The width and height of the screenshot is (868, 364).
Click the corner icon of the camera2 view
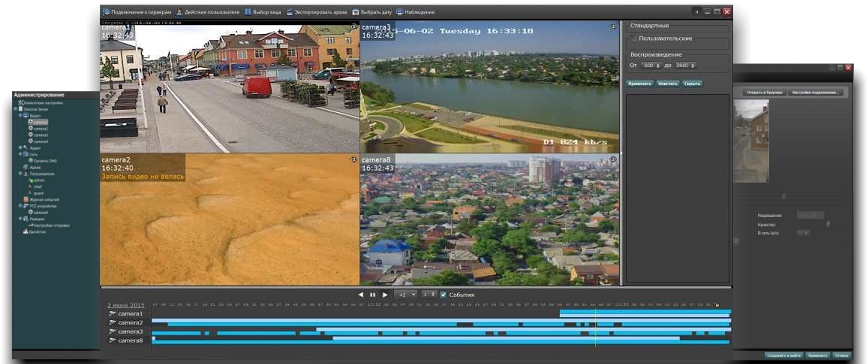tap(354, 159)
